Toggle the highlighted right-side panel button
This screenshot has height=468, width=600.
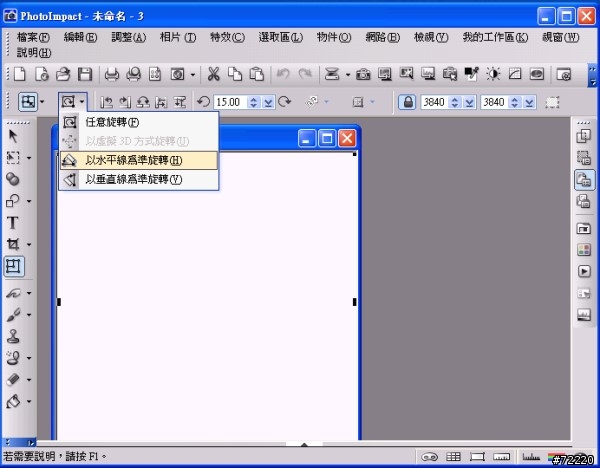pyautogui.click(x=584, y=179)
